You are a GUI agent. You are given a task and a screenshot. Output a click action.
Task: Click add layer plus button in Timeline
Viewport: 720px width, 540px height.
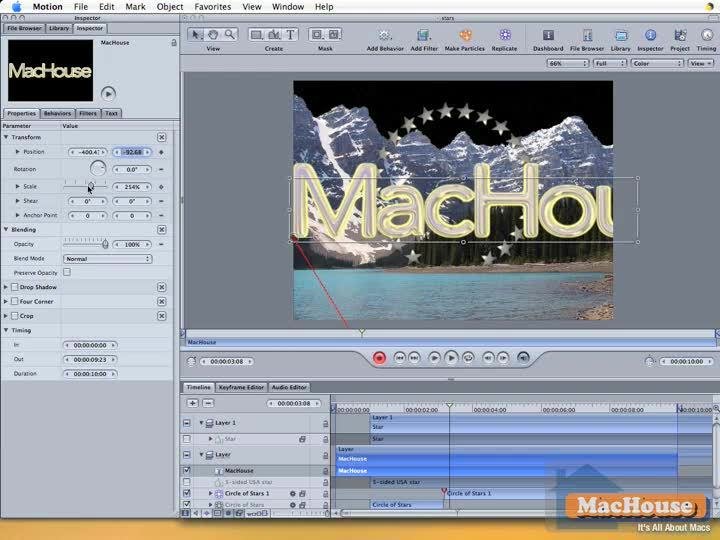pyautogui.click(x=192, y=403)
